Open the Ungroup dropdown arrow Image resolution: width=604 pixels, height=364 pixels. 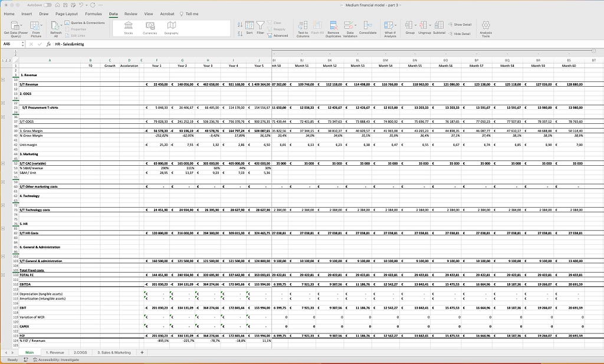click(430, 25)
